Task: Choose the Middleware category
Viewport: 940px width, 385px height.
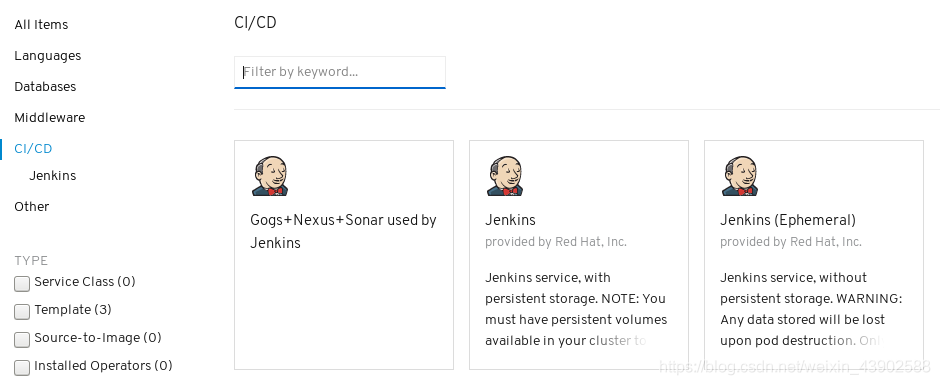Action: [x=50, y=118]
